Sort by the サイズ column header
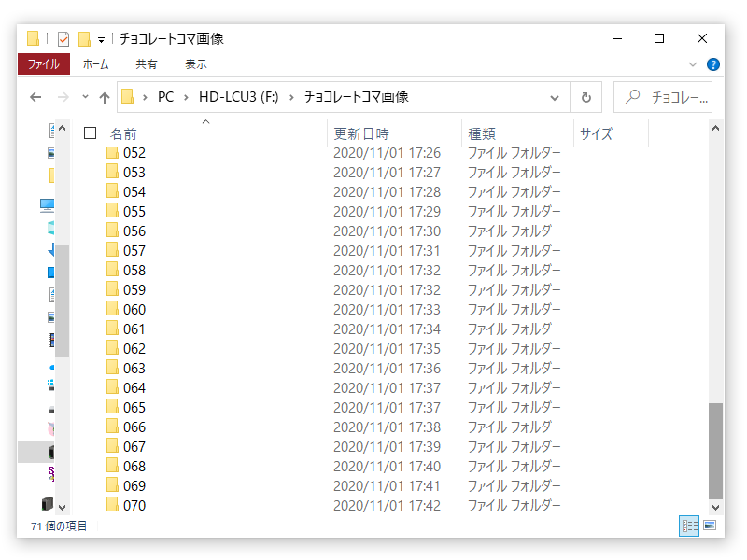Viewport: 747px width, 560px height. (x=596, y=133)
